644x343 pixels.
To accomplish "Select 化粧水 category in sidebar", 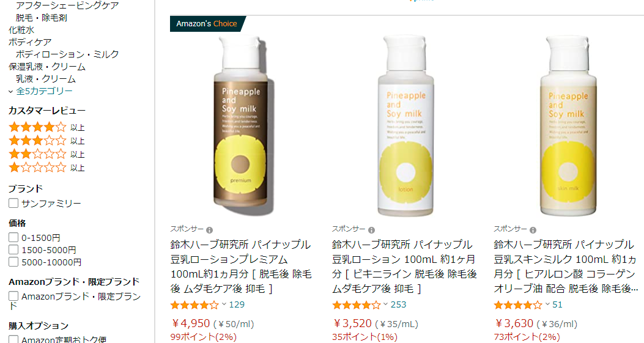I will click(21, 30).
